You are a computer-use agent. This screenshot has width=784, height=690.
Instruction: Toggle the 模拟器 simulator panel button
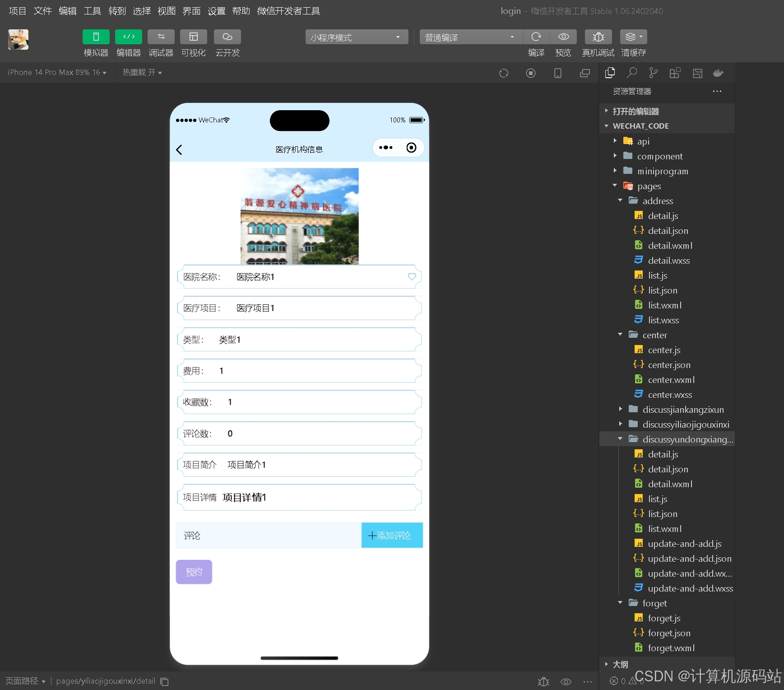(96, 37)
